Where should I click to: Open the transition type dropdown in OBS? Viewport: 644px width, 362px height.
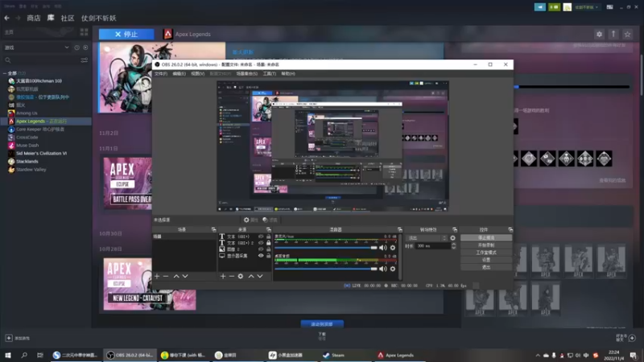[427, 238]
